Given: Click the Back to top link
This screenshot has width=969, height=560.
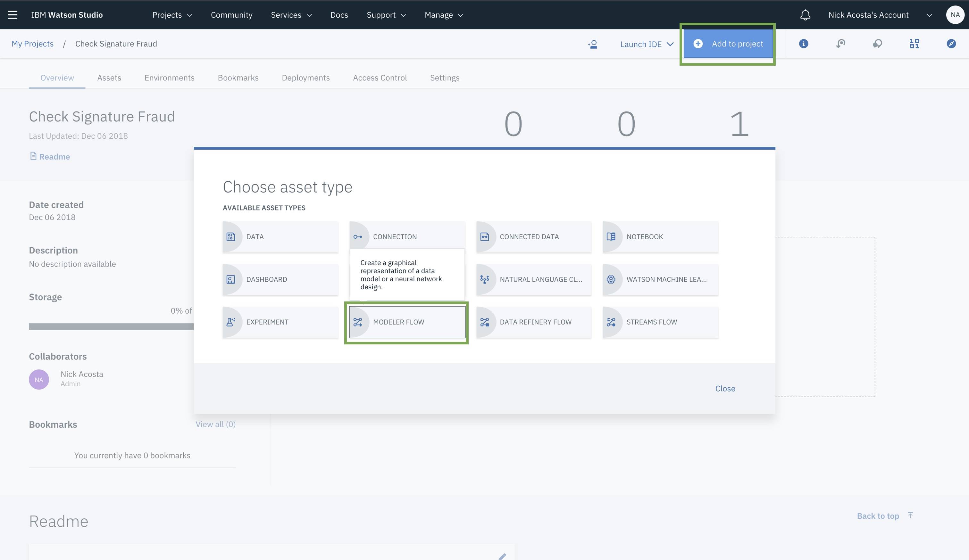Looking at the screenshot, I should pos(885,516).
